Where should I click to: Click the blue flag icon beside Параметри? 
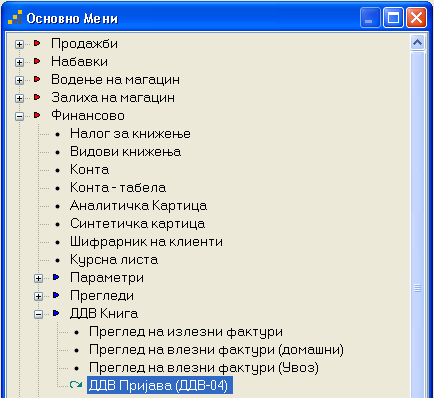point(56,277)
